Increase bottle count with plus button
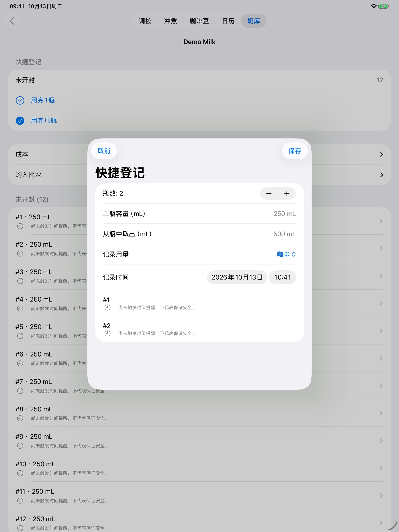The height and width of the screenshot is (532, 399). pyautogui.click(x=287, y=194)
